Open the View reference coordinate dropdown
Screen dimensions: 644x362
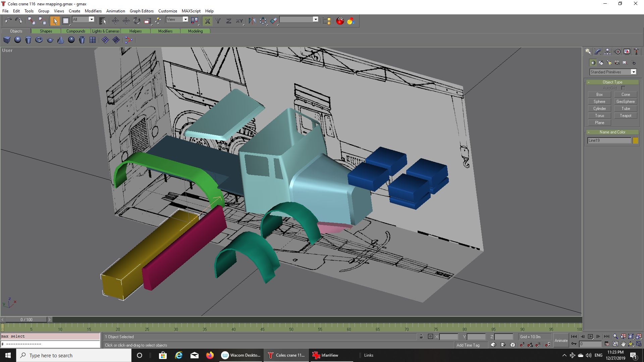[x=185, y=19]
